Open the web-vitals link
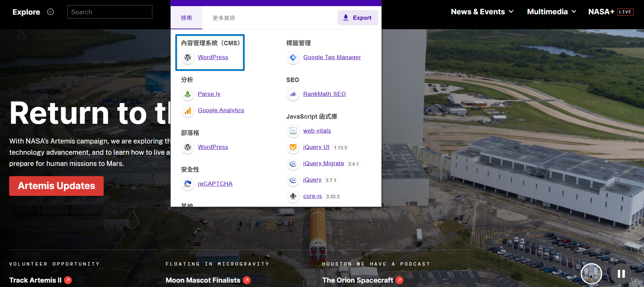The width and height of the screenshot is (644, 287). point(317,131)
